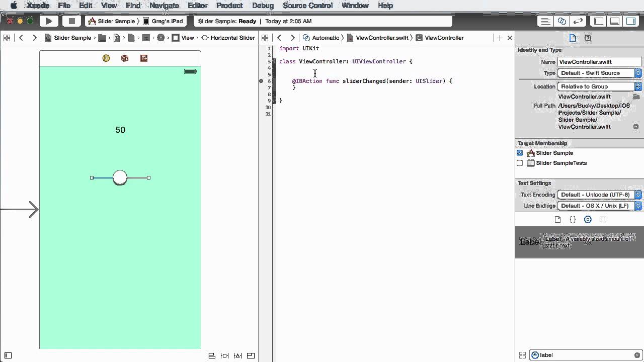
Task: Show the Object library icon
Action: [588, 219]
